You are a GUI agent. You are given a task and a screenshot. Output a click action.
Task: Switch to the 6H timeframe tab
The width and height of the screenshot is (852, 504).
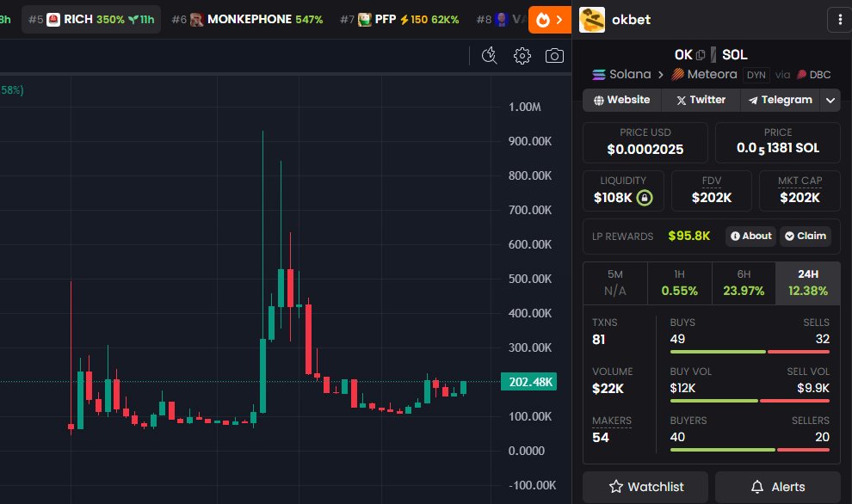744,283
